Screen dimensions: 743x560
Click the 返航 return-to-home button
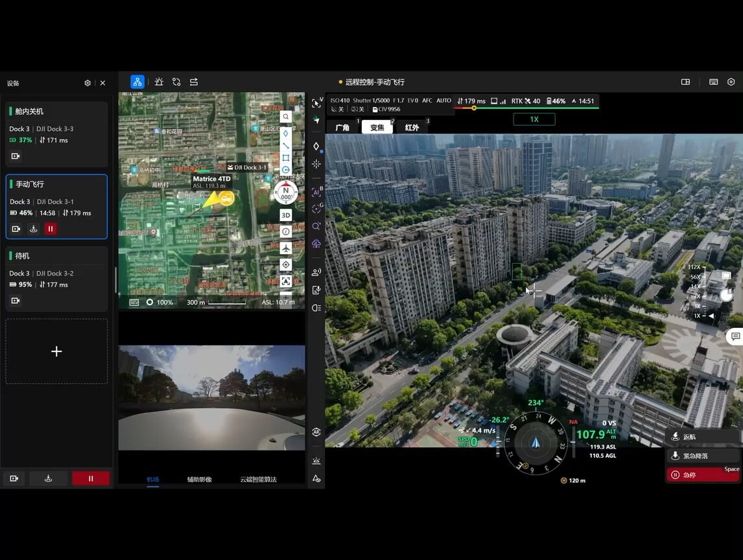(x=702, y=437)
